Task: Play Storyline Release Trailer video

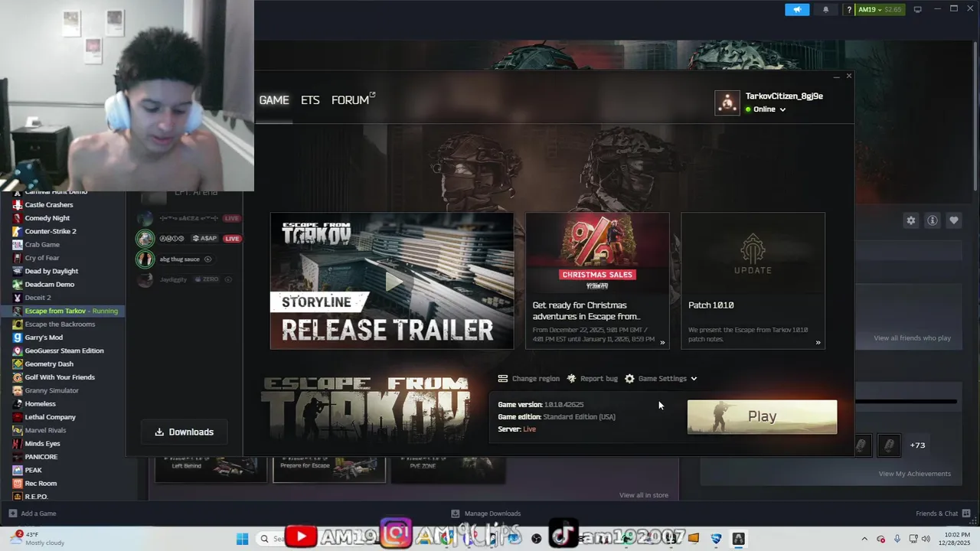Action: coord(392,281)
